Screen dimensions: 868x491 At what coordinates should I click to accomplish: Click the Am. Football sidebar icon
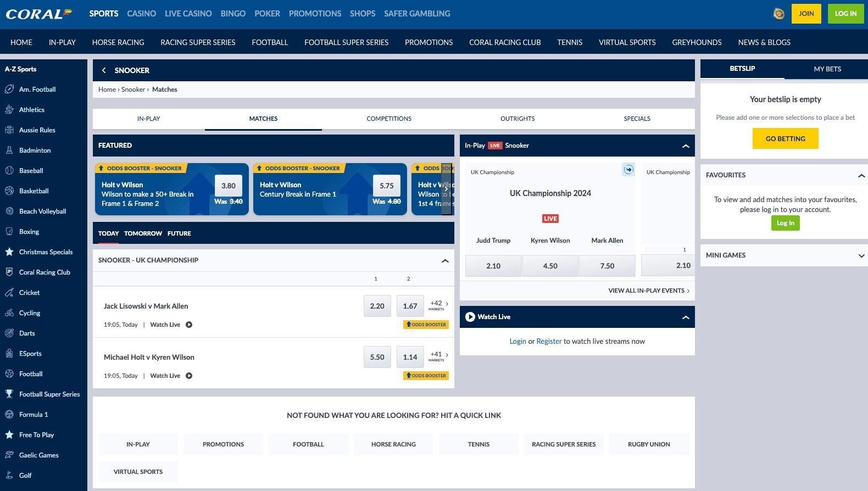tap(9, 90)
